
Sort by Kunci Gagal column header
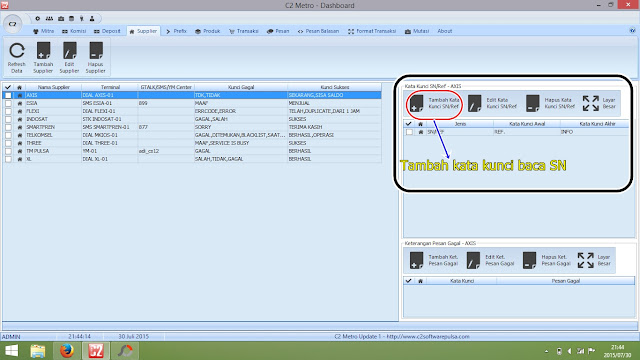241,87
